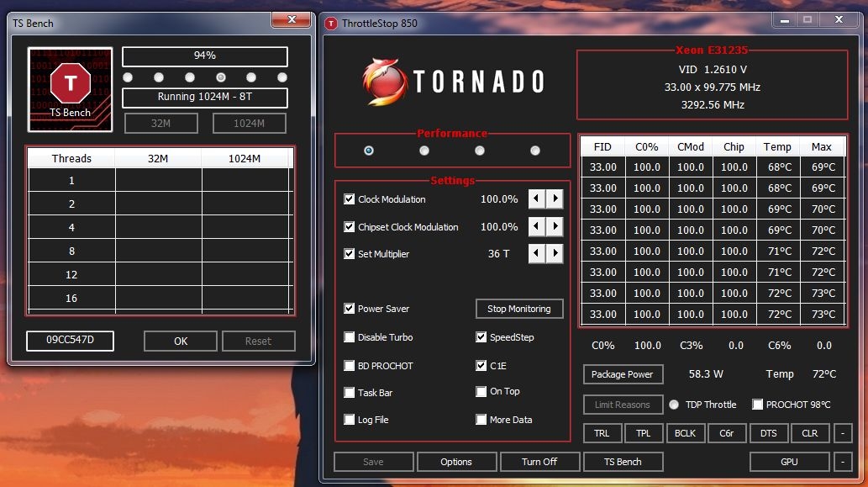
Task: Click the Temp column header
Action: [x=778, y=147]
